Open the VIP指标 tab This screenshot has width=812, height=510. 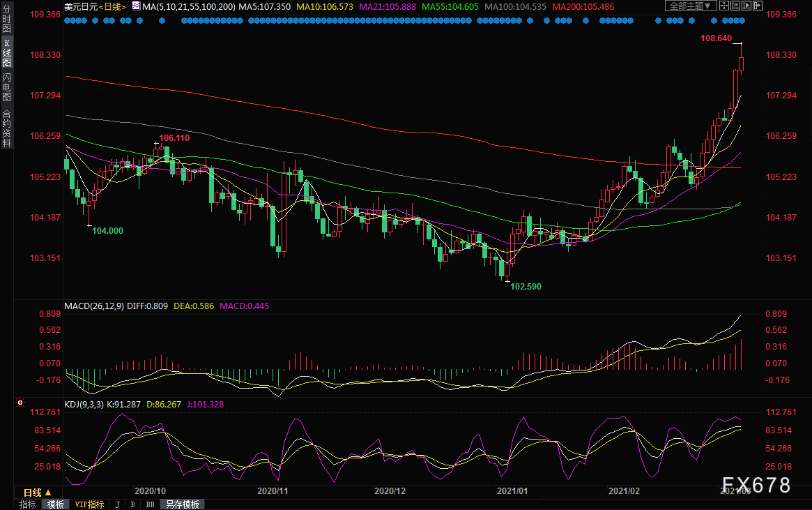point(90,504)
